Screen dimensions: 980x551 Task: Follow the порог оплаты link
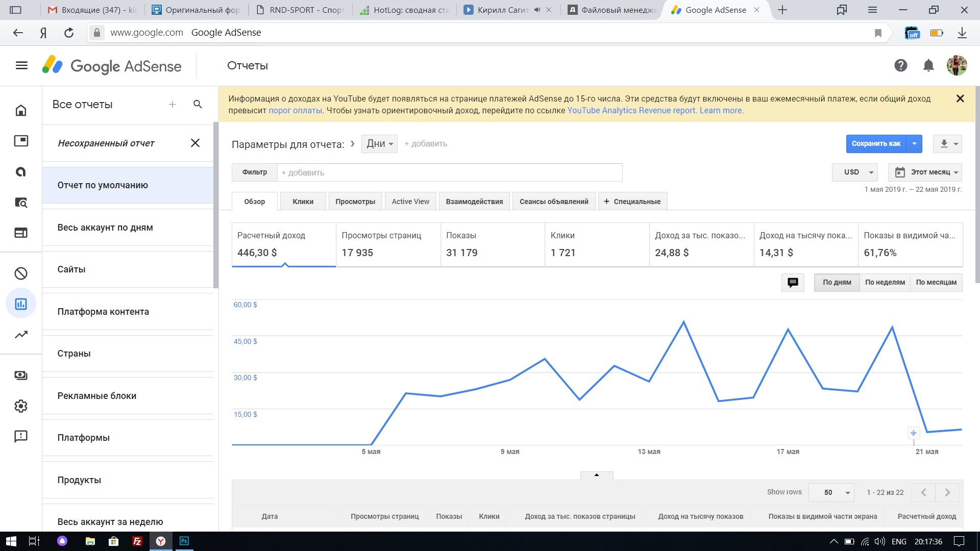pos(295,110)
